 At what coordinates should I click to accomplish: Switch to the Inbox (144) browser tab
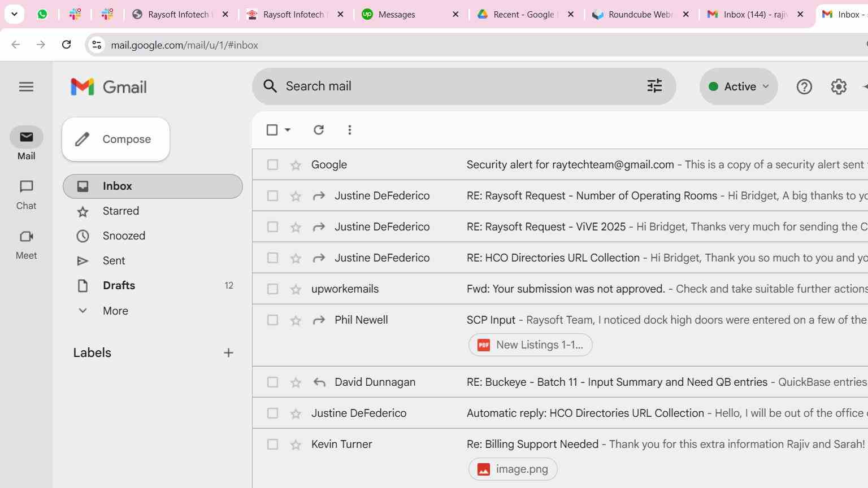point(756,14)
